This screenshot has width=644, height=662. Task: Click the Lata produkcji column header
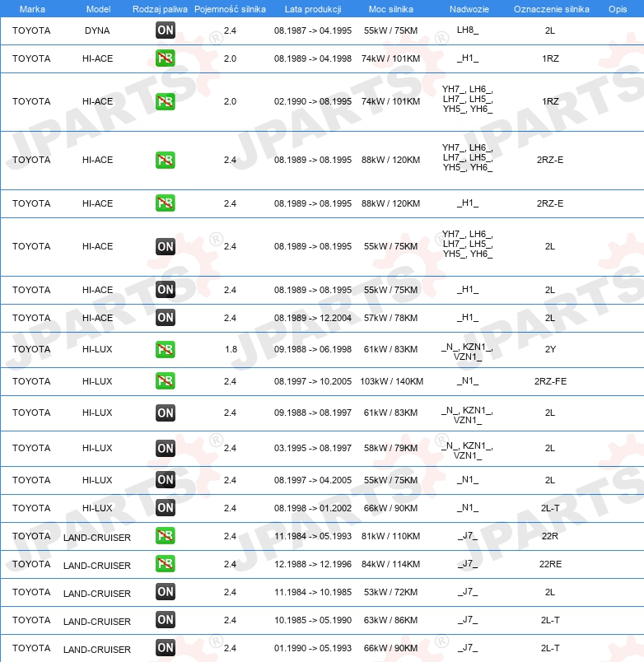(313, 9)
